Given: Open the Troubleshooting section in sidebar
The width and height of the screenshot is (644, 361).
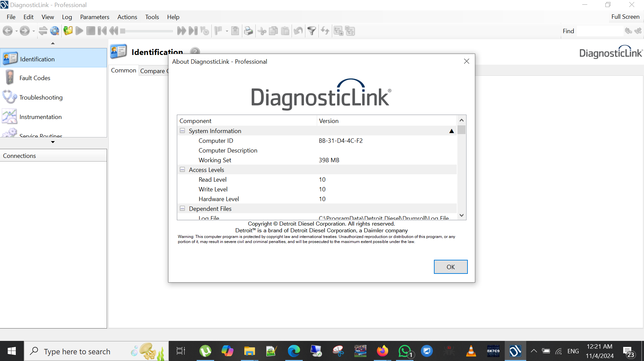Looking at the screenshot, I should 41,98.
